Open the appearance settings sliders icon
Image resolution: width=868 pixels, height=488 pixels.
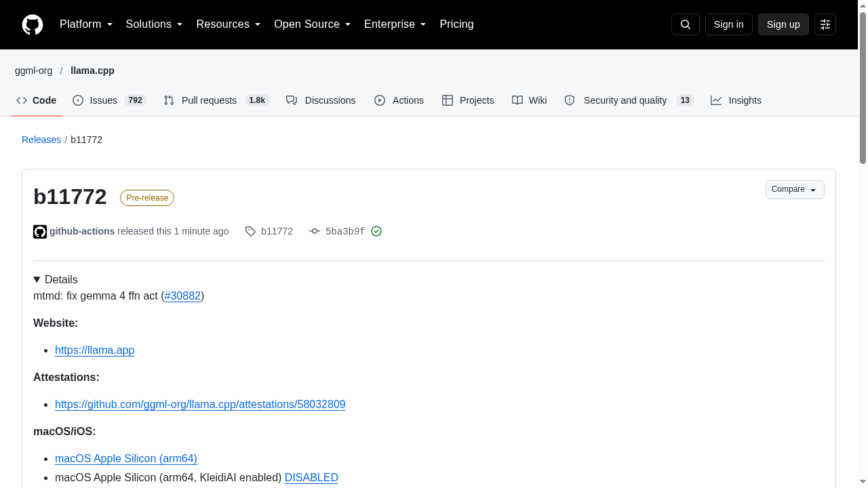825,24
